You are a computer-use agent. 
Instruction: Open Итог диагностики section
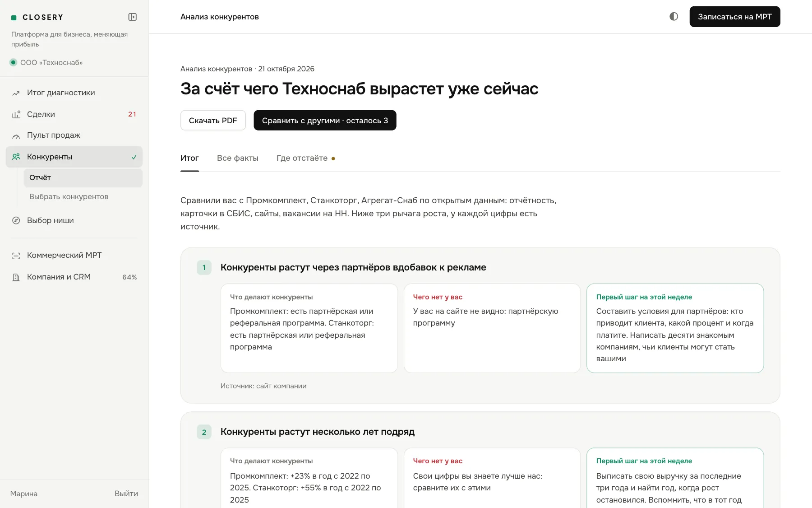[x=74, y=93]
